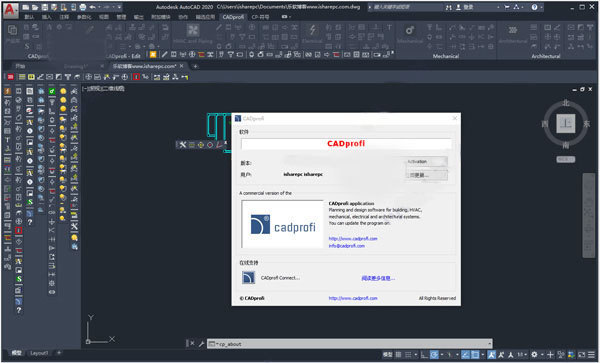Image resolution: width=600 pixels, height=363 pixels.
Task: Expand the command line history arrow
Action: pyautogui.click(x=489, y=344)
